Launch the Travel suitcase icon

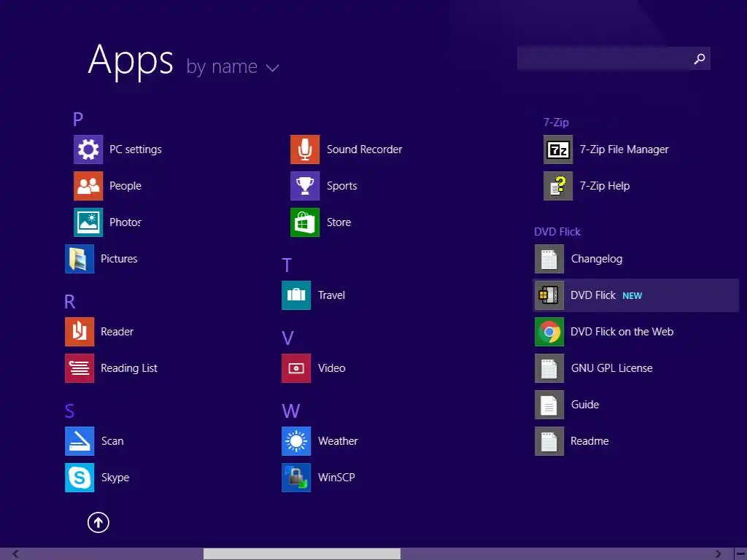[296, 295]
